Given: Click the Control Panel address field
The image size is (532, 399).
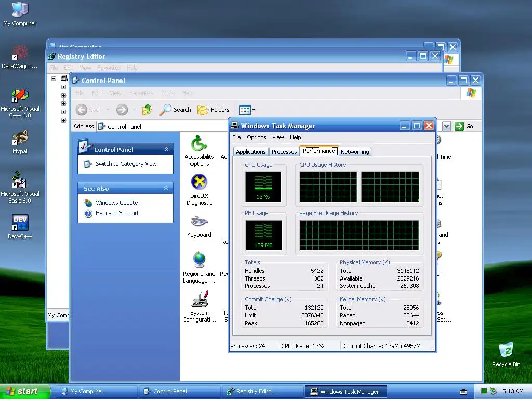Looking at the screenshot, I should [x=163, y=127].
